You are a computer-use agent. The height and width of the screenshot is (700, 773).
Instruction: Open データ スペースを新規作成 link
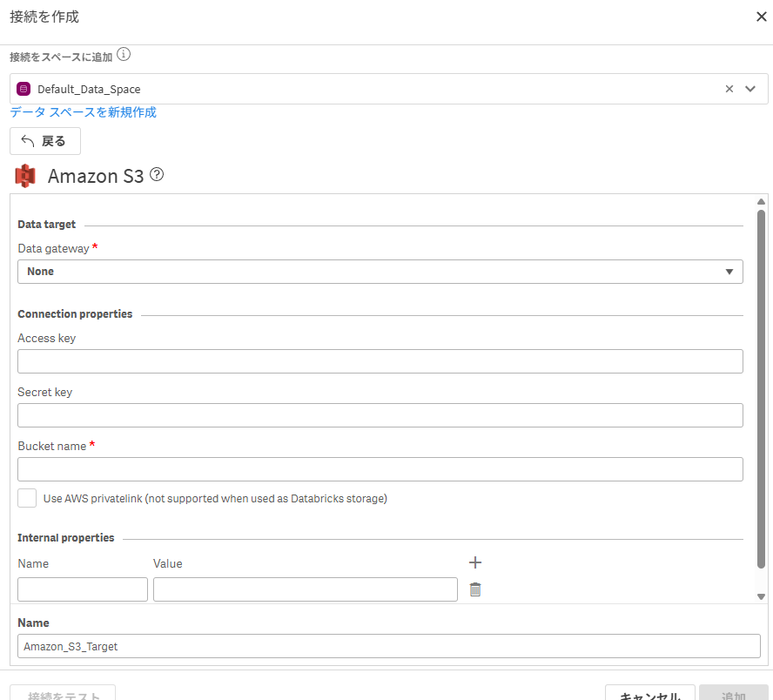click(84, 112)
